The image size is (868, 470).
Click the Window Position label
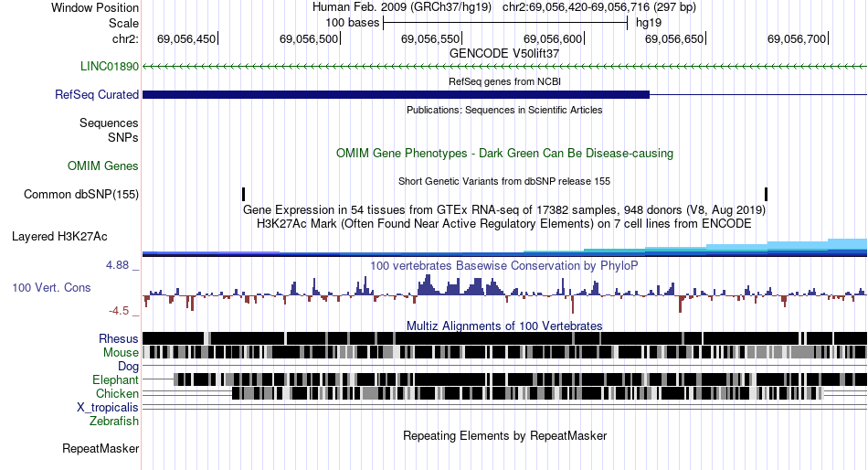pos(95,7)
